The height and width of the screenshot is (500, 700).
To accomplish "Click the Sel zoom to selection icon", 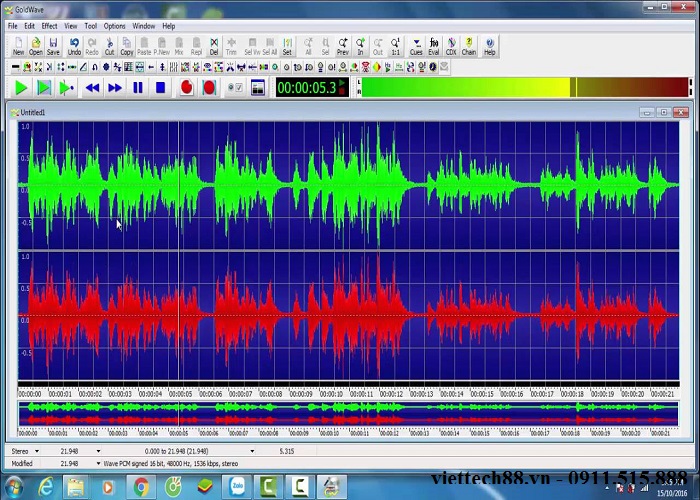I will [325, 46].
